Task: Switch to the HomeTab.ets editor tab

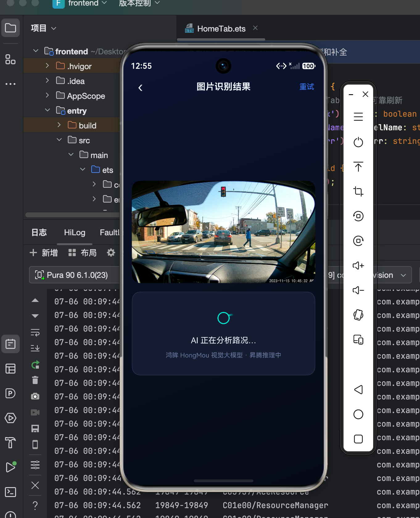Action: (221, 29)
